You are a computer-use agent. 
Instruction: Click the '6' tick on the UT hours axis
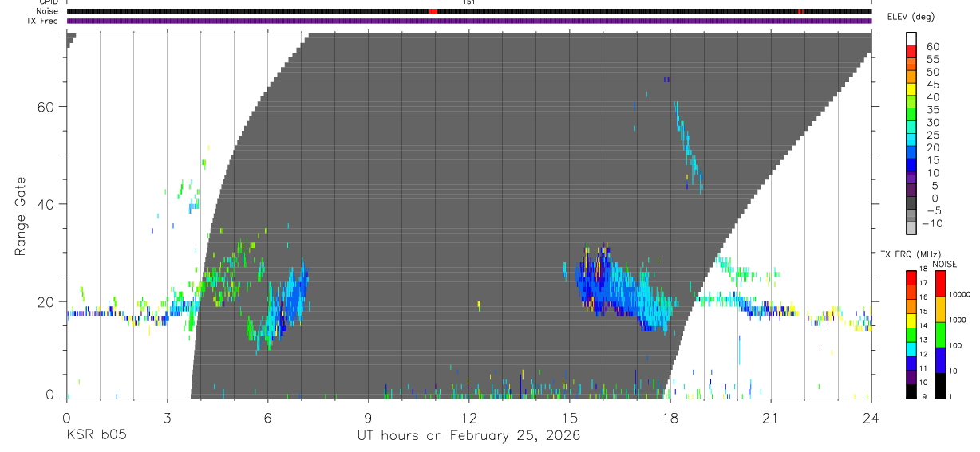click(x=268, y=417)
